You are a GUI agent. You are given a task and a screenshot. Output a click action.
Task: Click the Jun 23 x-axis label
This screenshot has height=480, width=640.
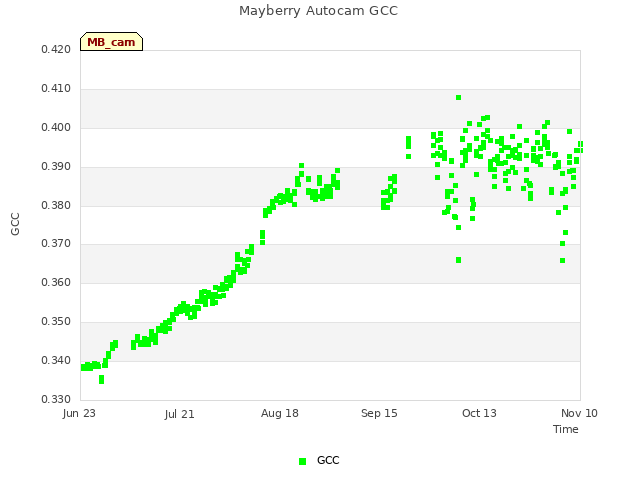tap(79, 413)
